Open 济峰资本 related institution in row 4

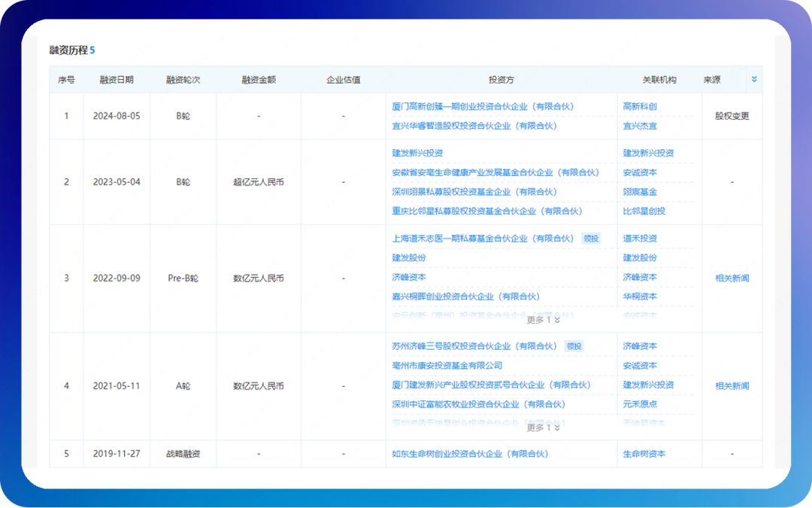[x=640, y=346]
